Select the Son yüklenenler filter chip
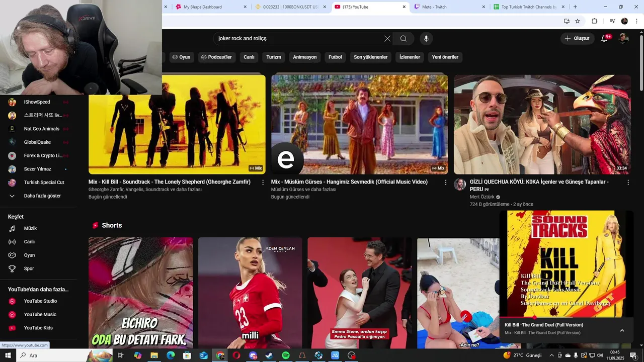 pyautogui.click(x=371, y=57)
